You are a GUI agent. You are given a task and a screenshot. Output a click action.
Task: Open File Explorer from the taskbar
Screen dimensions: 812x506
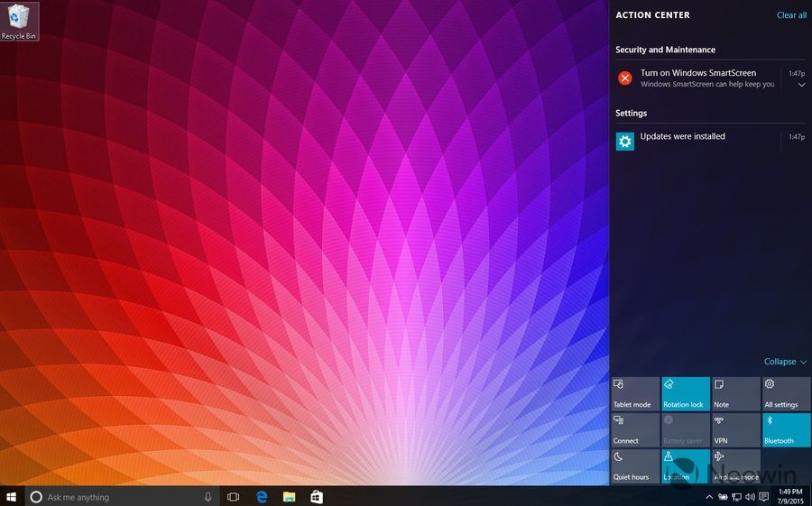[x=289, y=497]
